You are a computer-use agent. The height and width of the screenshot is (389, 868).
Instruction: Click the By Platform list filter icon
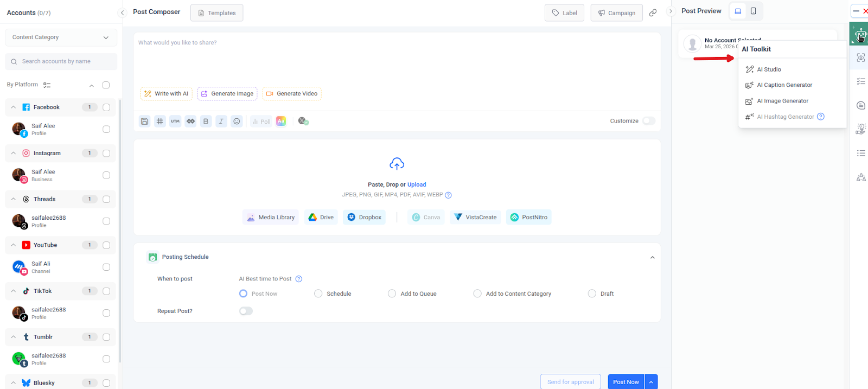(47, 85)
